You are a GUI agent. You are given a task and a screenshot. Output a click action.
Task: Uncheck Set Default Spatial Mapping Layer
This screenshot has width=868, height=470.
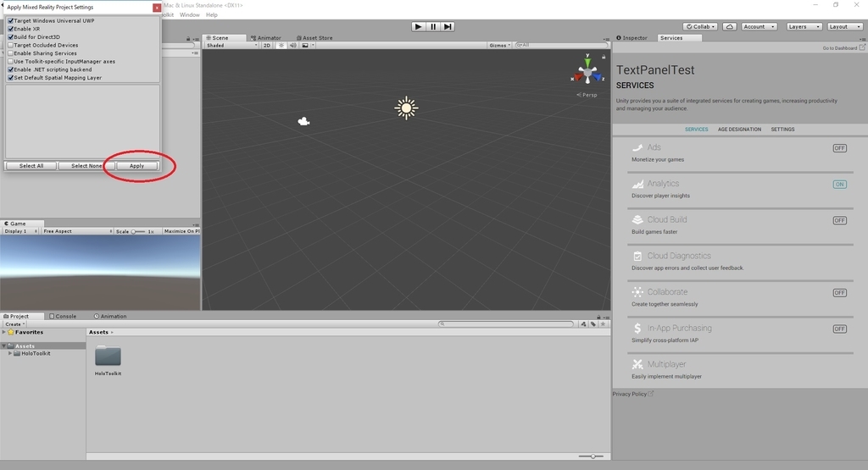[10, 78]
